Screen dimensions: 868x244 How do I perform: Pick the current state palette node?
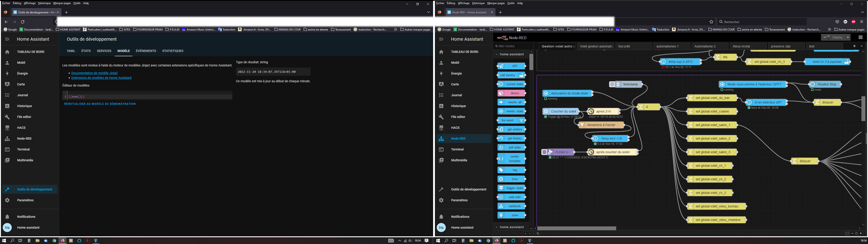511,84
